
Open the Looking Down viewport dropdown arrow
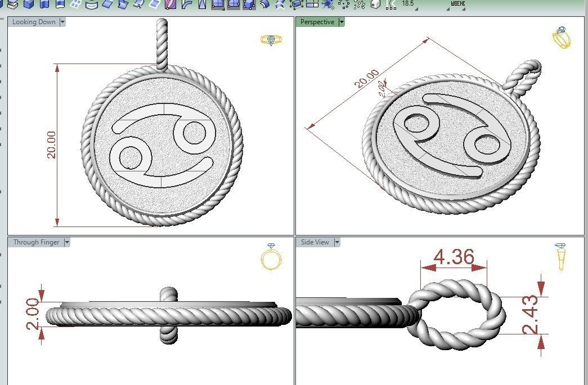click(x=62, y=22)
